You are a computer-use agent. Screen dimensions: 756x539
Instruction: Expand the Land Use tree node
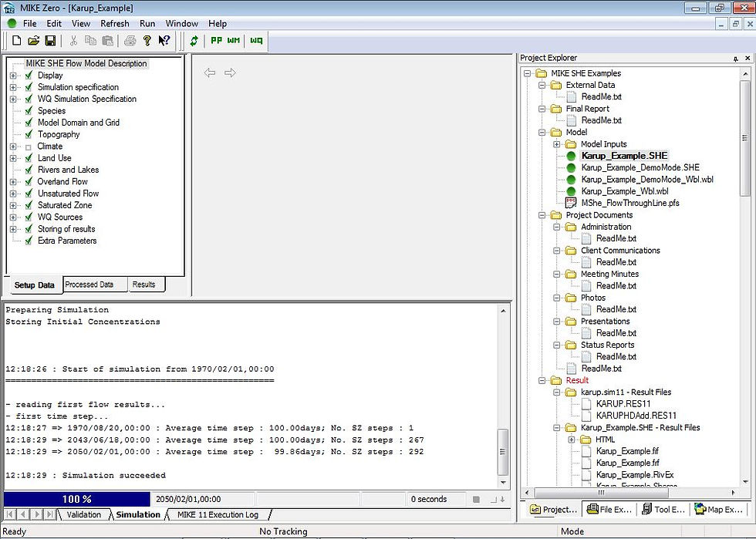[13, 158]
